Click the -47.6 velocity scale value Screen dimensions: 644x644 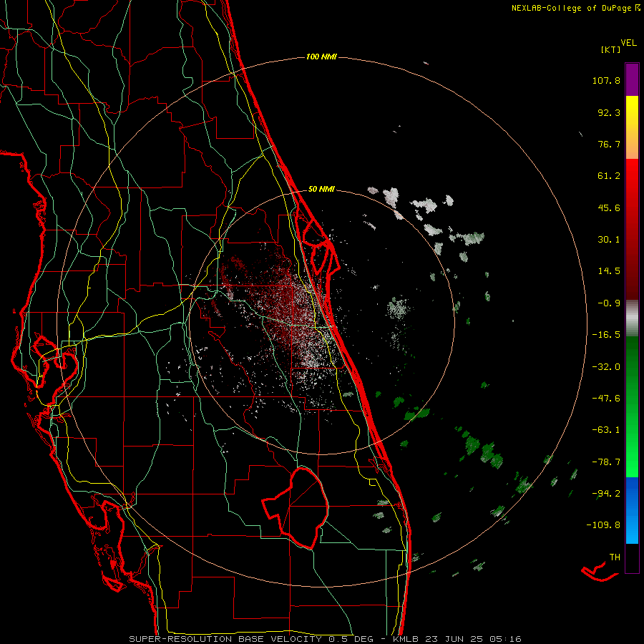click(606, 399)
